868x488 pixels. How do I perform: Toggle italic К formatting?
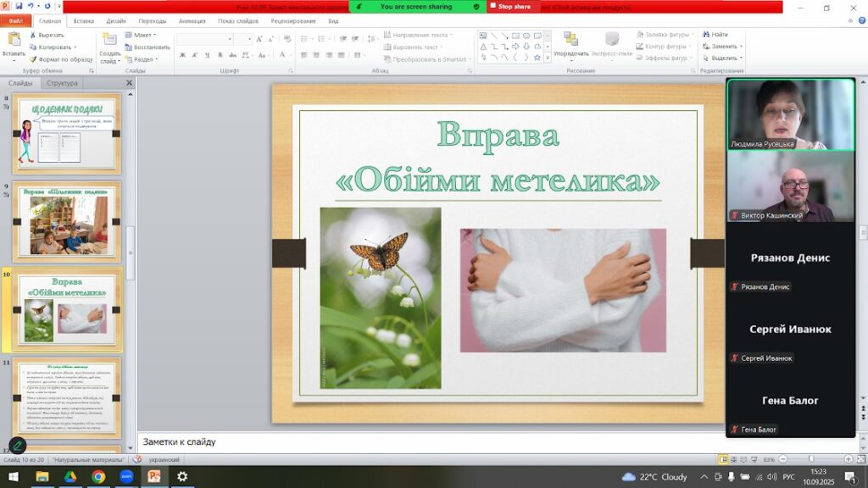click(x=195, y=55)
